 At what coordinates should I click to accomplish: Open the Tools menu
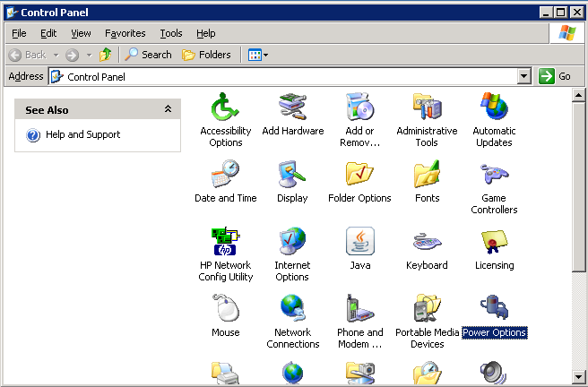[170, 33]
